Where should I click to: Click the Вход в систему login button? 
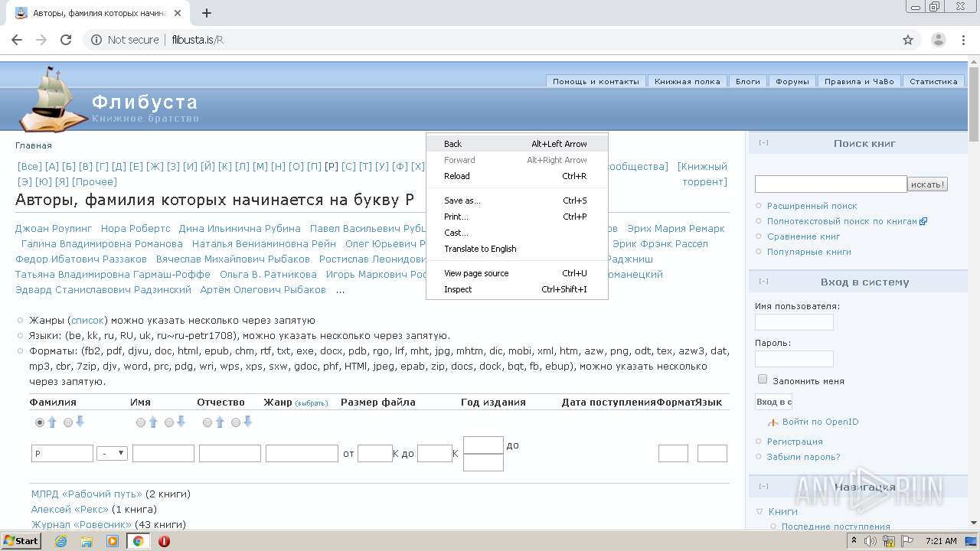[x=773, y=402]
